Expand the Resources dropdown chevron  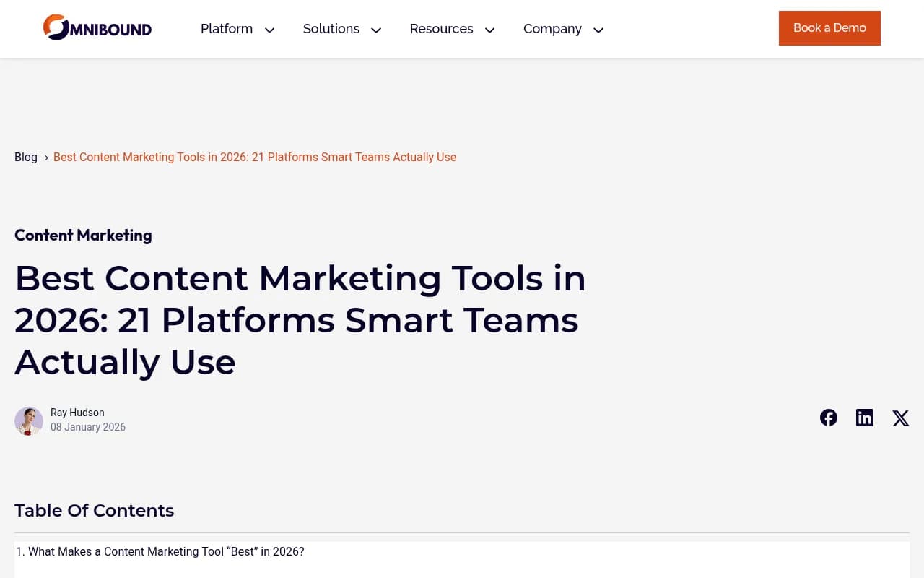(x=489, y=30)
